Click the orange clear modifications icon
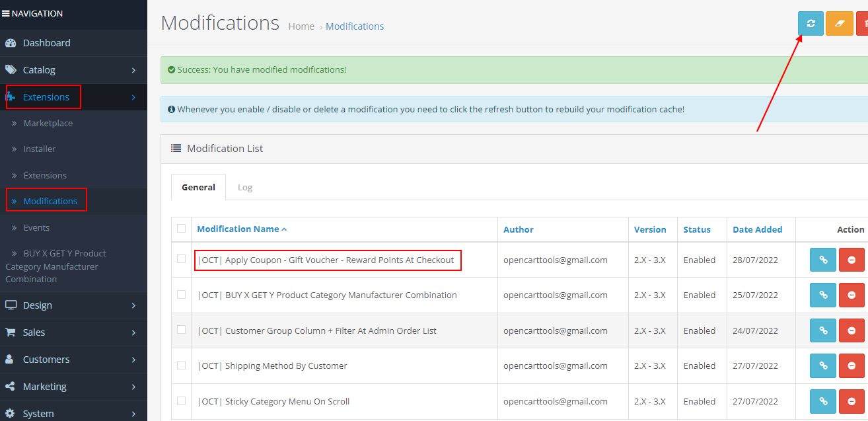The height and width of the screenshot is (421, 868). 839,23
